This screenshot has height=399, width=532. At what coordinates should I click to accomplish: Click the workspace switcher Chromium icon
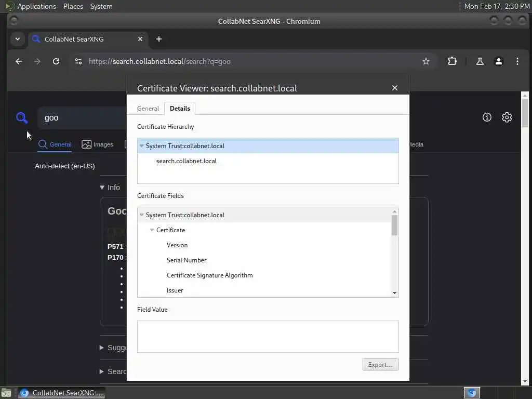click(x=472, y=393)
